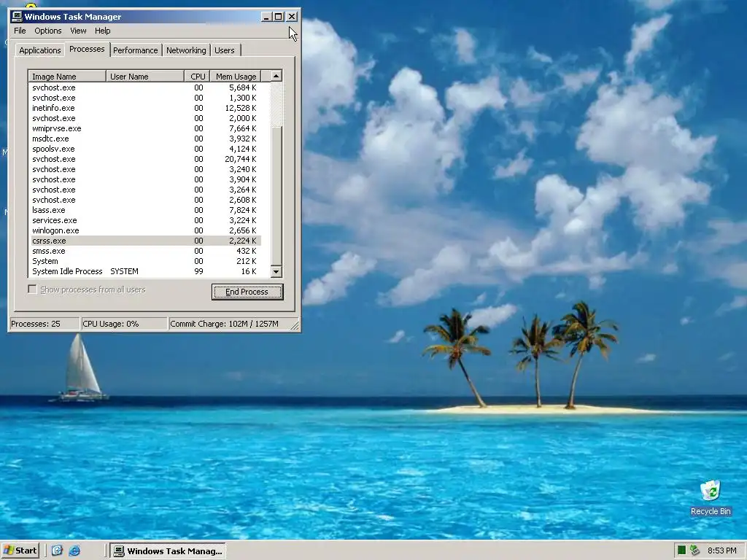Open the Recycle Bin desktop icon
The width and height of the screenshot is (747, 560).
(x=711, y=497)
